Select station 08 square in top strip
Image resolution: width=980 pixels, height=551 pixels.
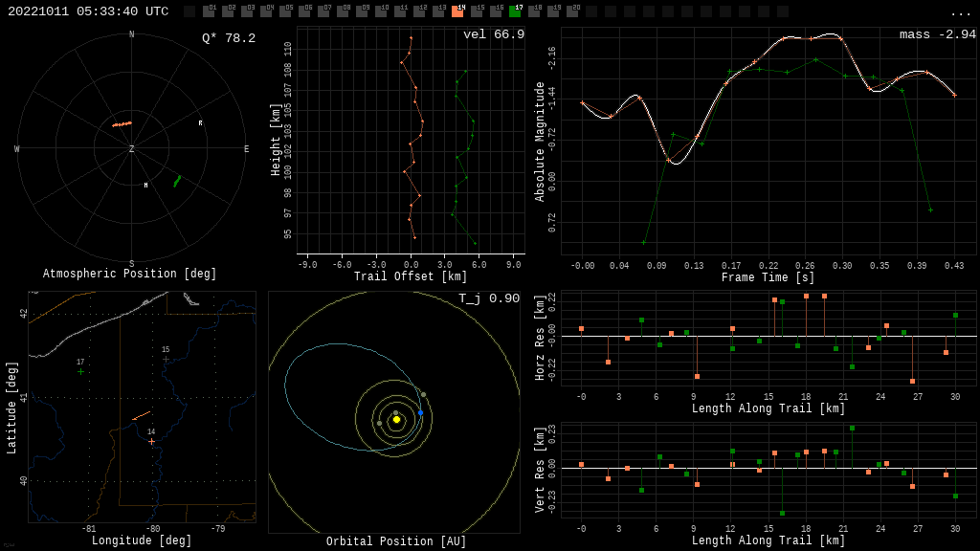[x=343, y=11]
